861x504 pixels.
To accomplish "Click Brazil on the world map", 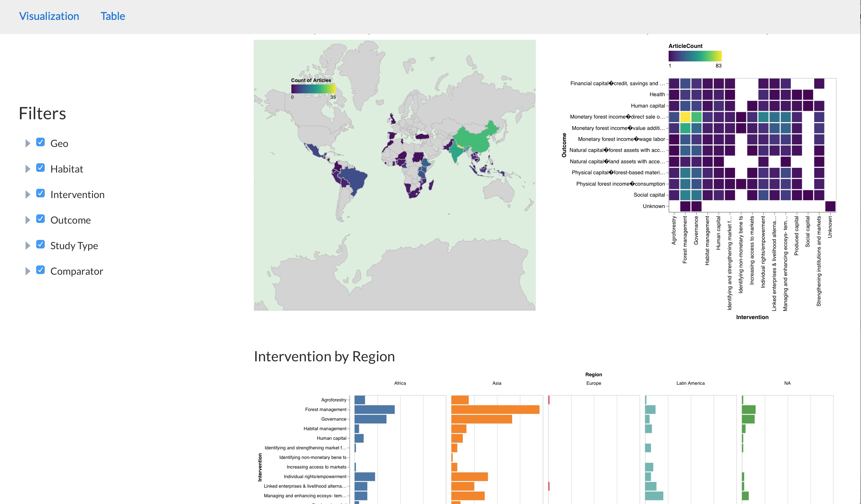I will (x=355, y=179).
